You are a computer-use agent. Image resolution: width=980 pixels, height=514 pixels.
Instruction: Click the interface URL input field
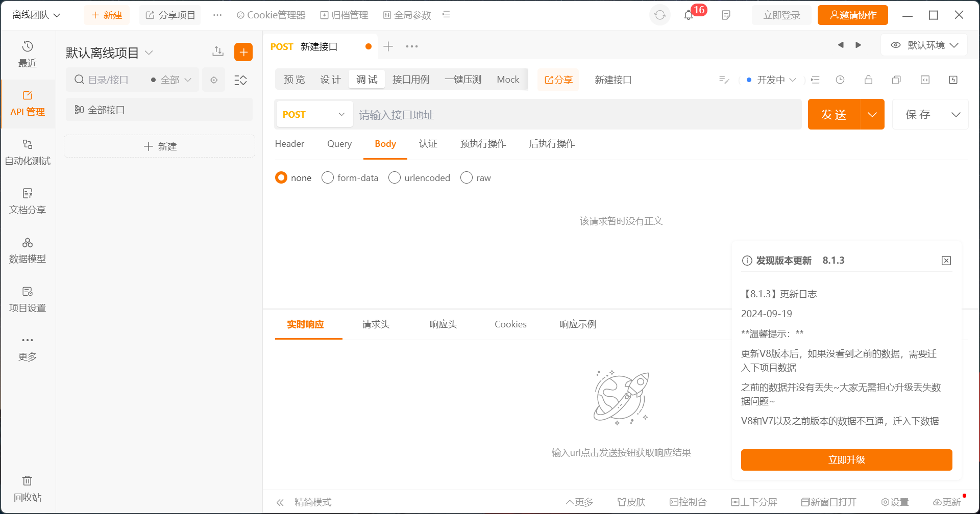577,115
